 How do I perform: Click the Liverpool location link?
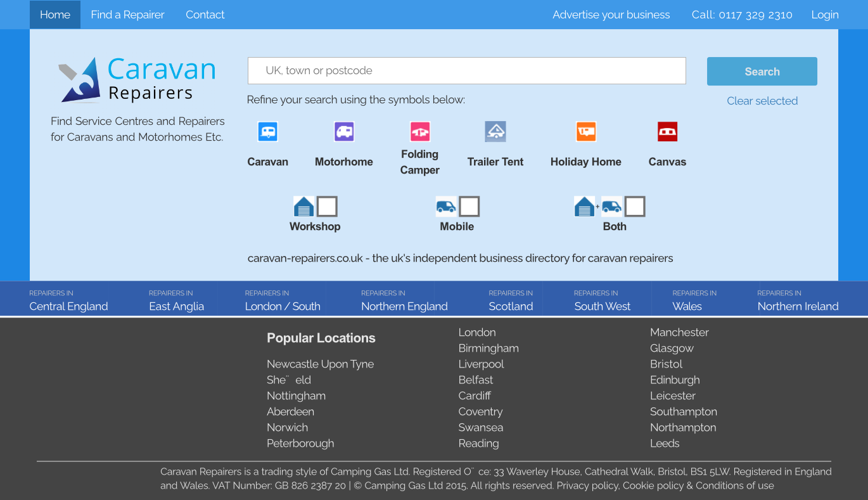point(481,364)
